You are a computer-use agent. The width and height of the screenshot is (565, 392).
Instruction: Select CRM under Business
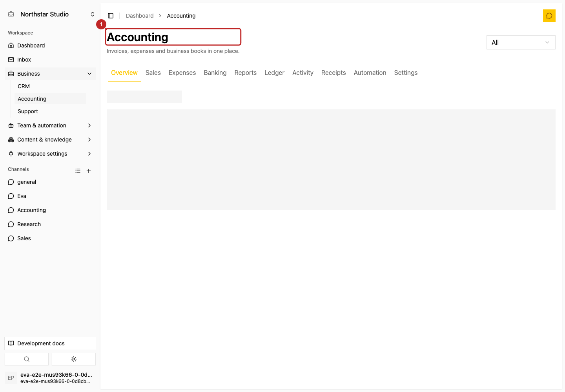50,86
